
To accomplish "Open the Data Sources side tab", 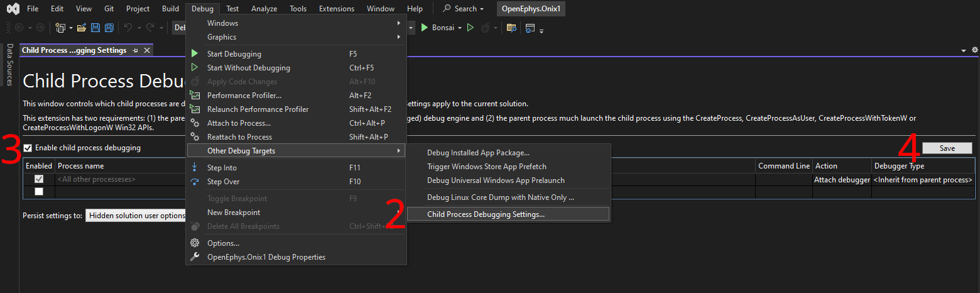I will pos(9,65).
